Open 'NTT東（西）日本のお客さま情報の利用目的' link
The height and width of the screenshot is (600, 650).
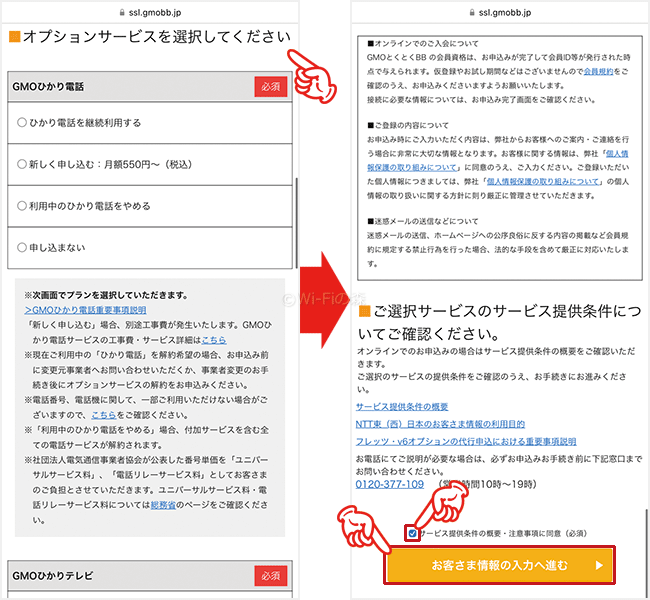(440, 424)
